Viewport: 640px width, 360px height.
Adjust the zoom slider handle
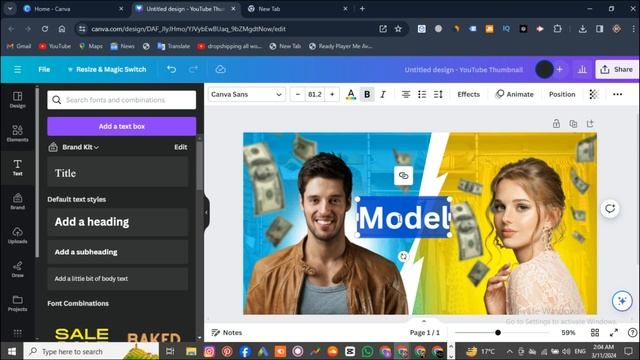coord(498,333)
